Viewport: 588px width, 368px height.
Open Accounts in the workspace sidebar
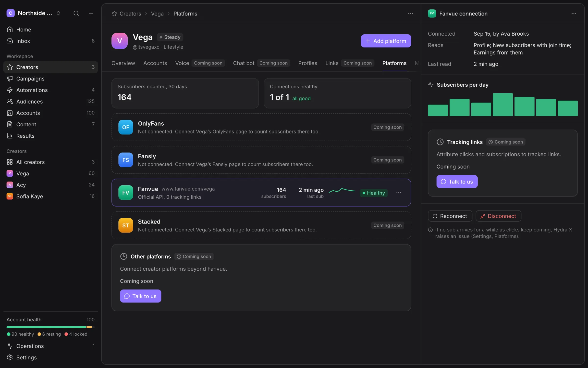50,113
